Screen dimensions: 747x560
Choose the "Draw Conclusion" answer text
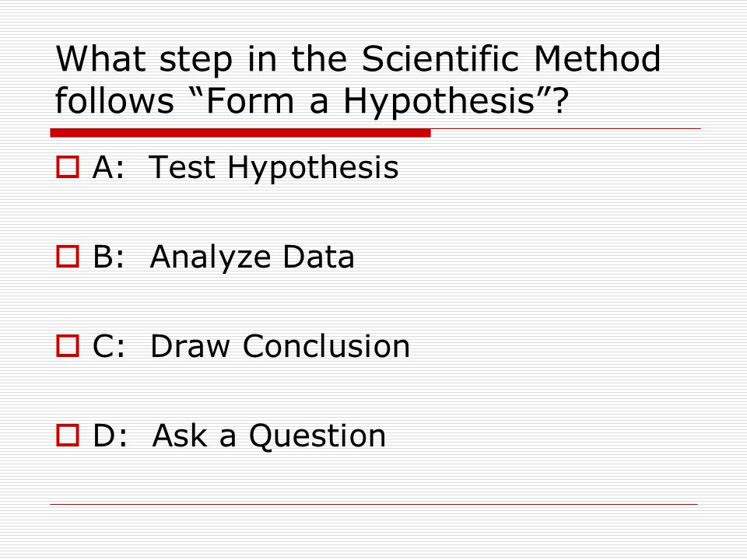pos(280,345)
